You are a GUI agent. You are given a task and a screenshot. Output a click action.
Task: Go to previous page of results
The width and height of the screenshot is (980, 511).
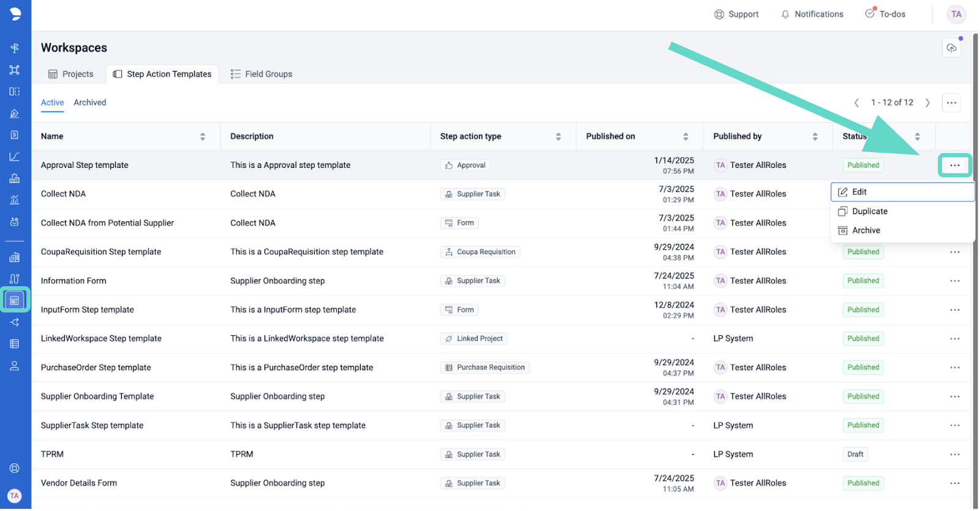tap(856, 103)
